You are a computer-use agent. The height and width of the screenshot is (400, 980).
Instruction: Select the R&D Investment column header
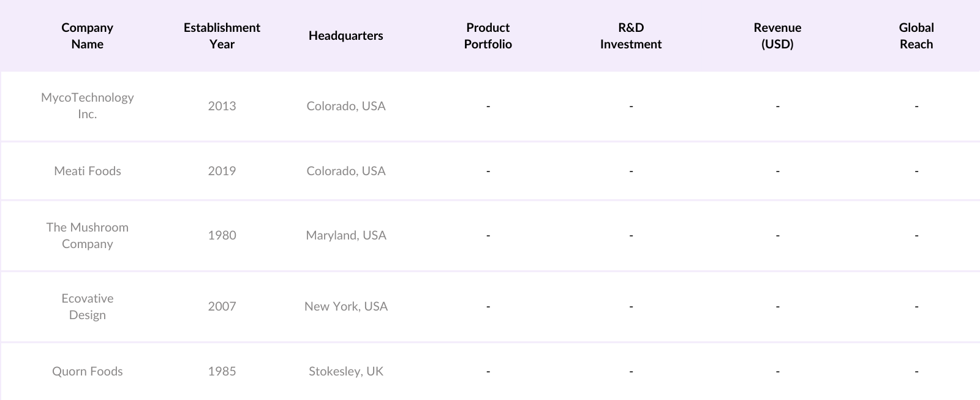[630, 36]
